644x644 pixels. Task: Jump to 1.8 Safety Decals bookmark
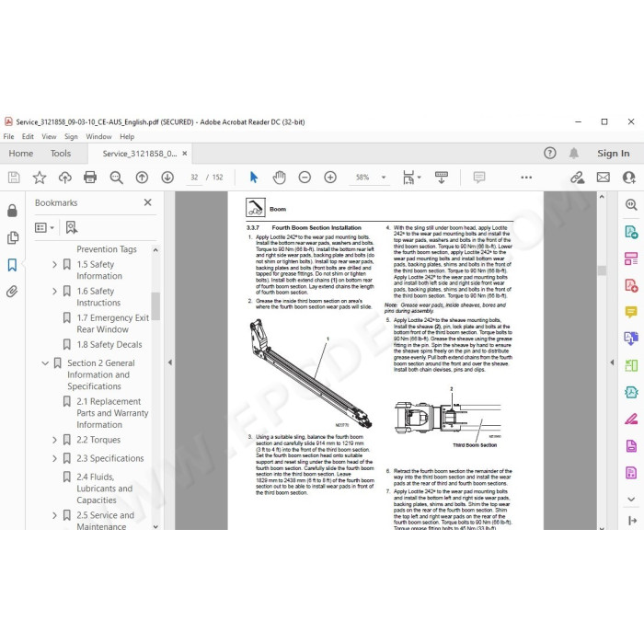point(109,345)
